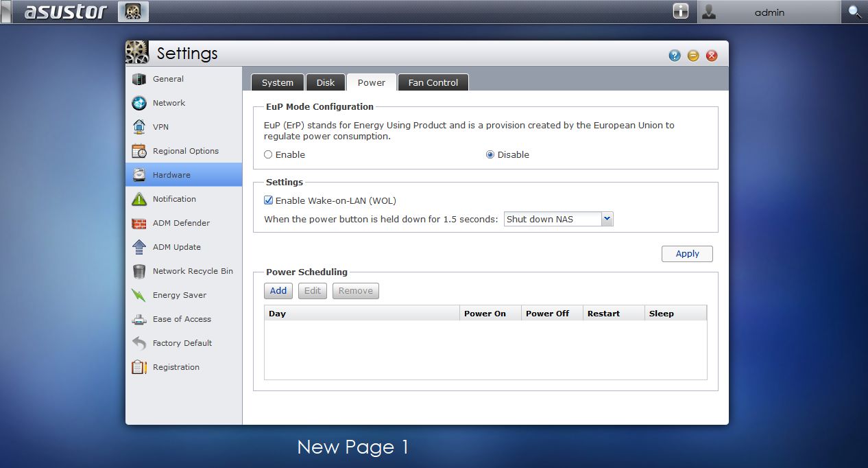The image size is (868, 468).
Task: Click the Regional Options calendar icon
Action: [139, 151]
